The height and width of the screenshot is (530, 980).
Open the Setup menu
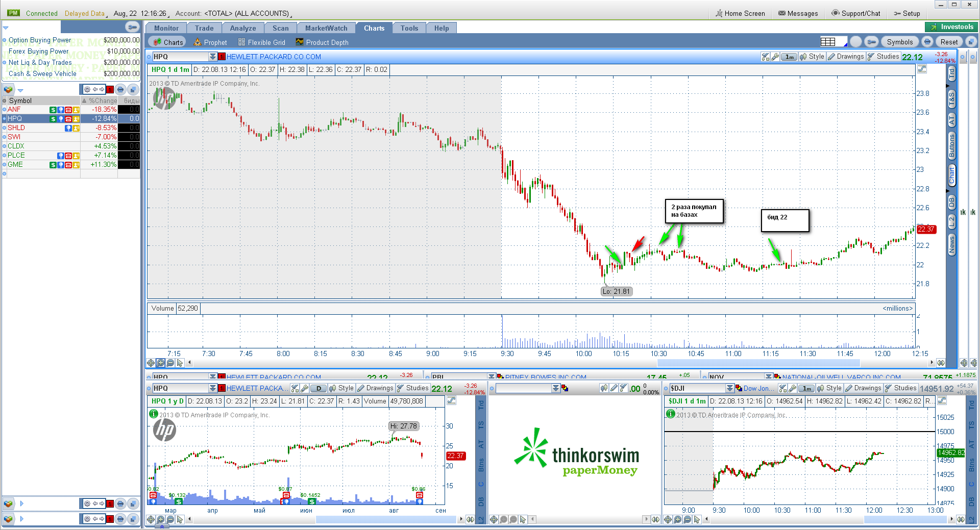point(907,13)
